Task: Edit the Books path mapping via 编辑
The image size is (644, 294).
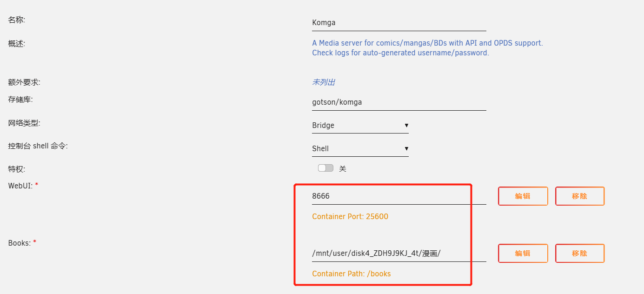Action: pyautogui.click(x=523, y=254)
